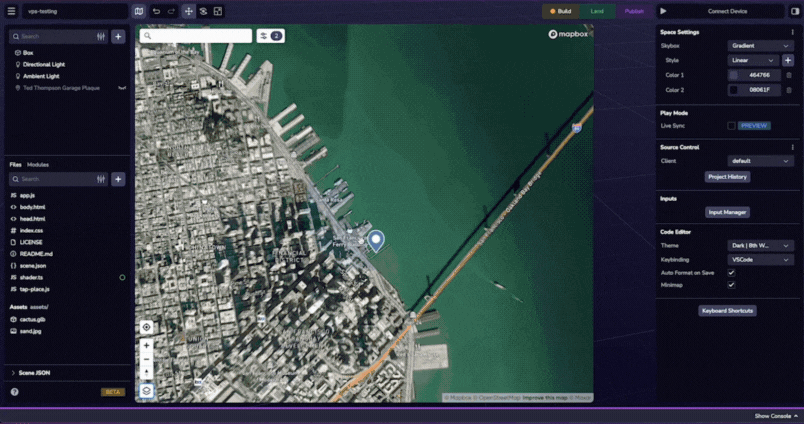This screenshot has width=804, height=424.
Task: Click the Color 2 swatch
Action: point(733,90)
